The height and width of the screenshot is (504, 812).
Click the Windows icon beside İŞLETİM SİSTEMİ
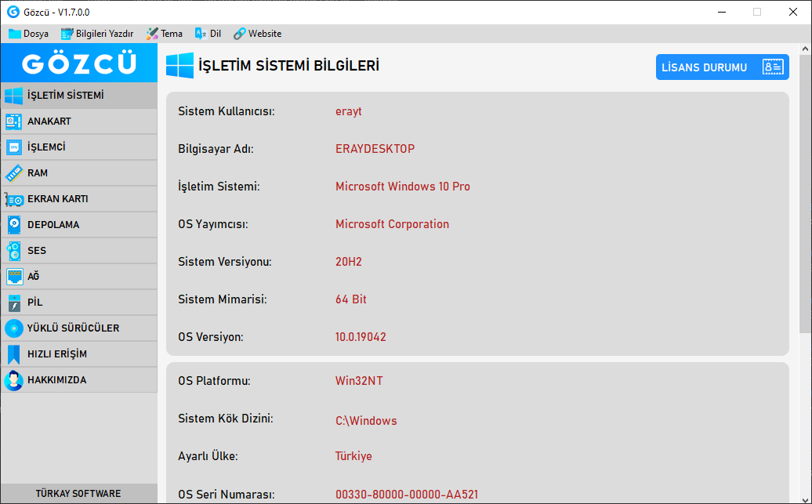14,96
